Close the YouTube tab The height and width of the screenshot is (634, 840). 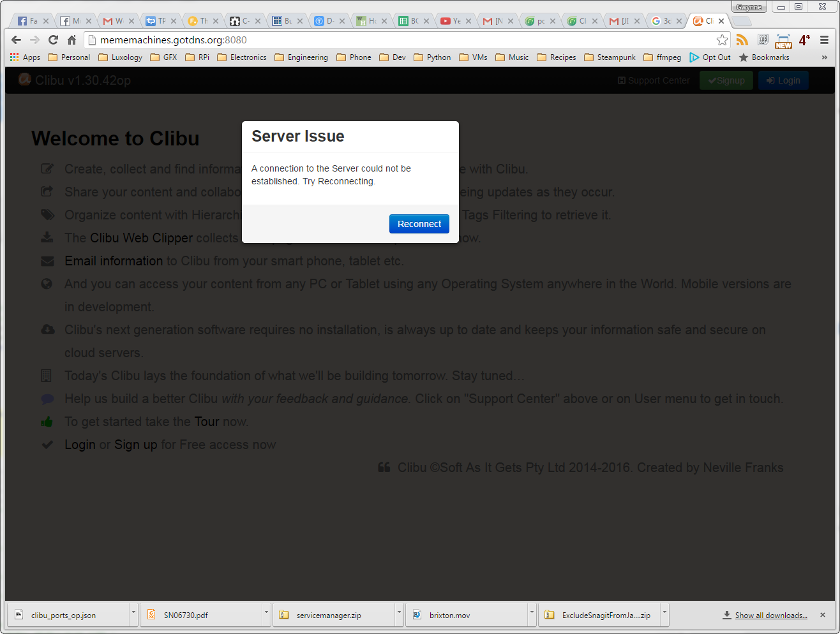tap(469, 21)
